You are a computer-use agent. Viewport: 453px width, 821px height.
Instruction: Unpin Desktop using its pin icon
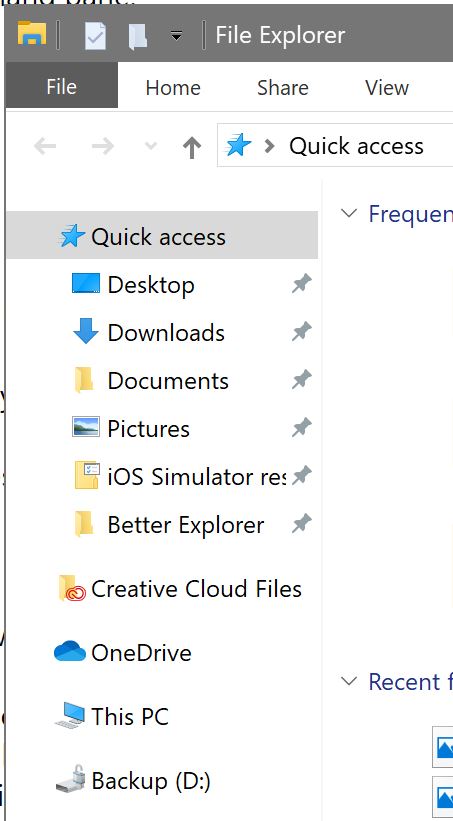tap(302, 284)
